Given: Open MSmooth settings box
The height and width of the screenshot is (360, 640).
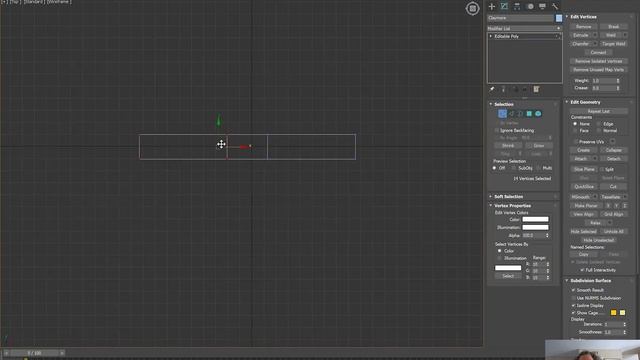Looking at the screenshot, I should [x=595, y=197].
